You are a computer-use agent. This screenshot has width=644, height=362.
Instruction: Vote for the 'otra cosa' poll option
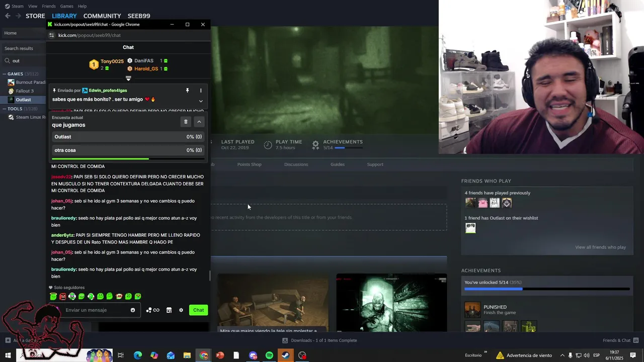[128, 150]
